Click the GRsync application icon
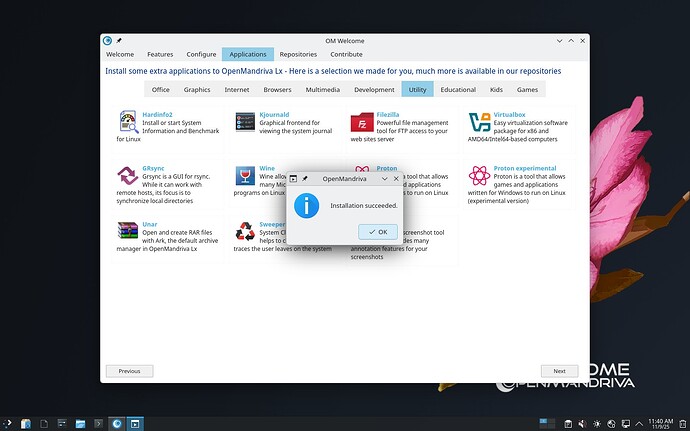 tap(128, 177)
